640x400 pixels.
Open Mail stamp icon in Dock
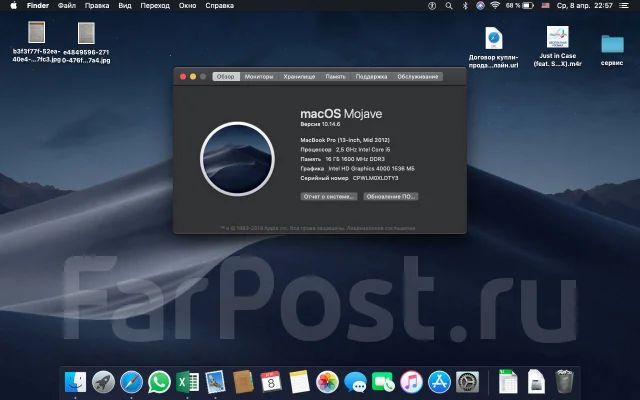tap(215, 382)
